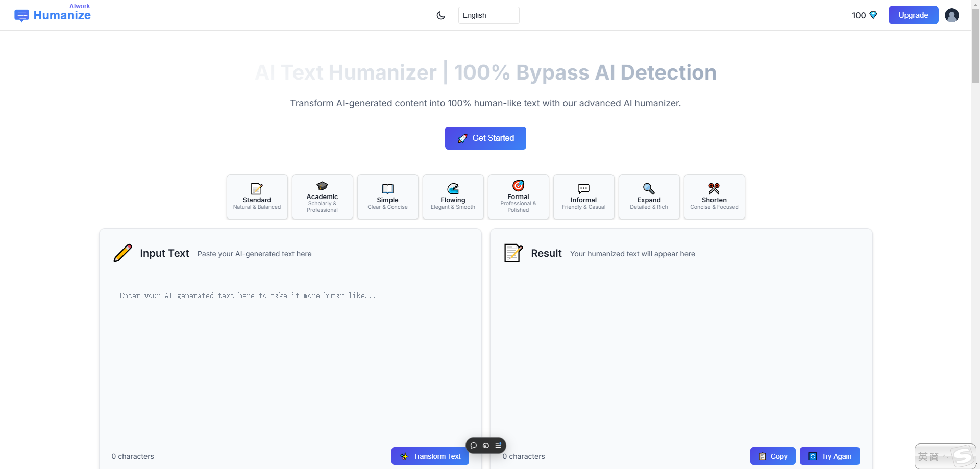Select the Flowing mode card
Screen dimensions: 980x469
click(453, 197)
